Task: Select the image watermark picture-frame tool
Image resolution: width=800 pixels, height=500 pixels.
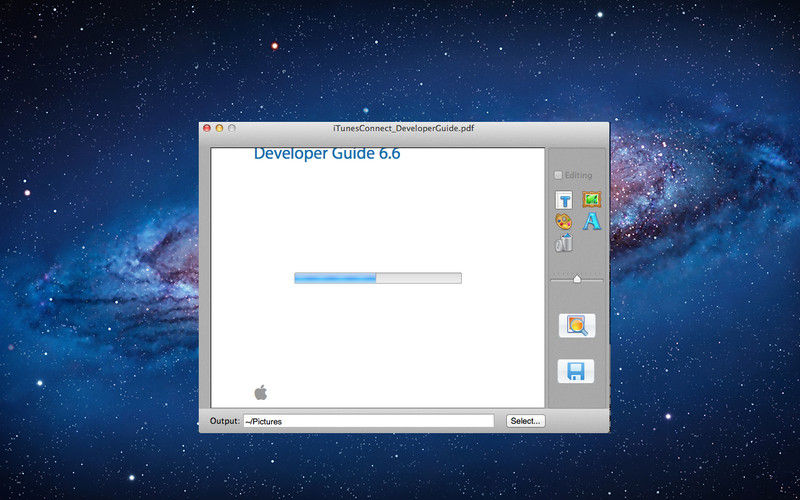Action: pos(591,199)
